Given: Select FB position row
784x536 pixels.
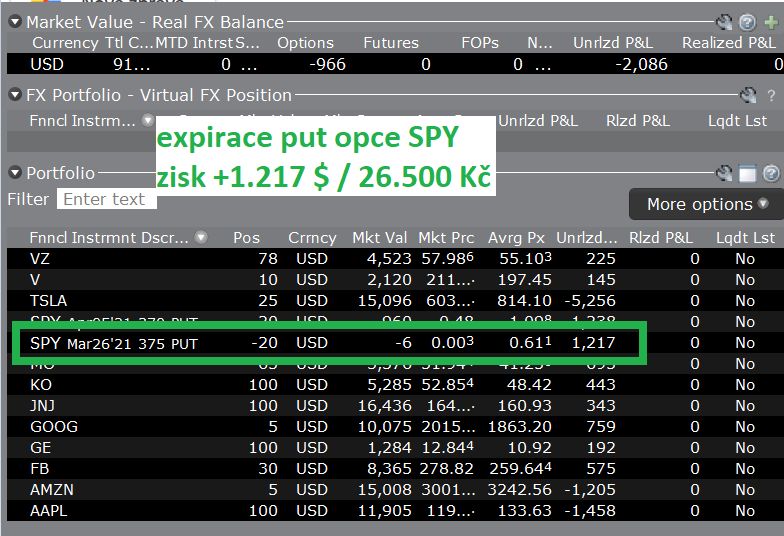Looking at the screenshot, I should [x=395, y=468].
